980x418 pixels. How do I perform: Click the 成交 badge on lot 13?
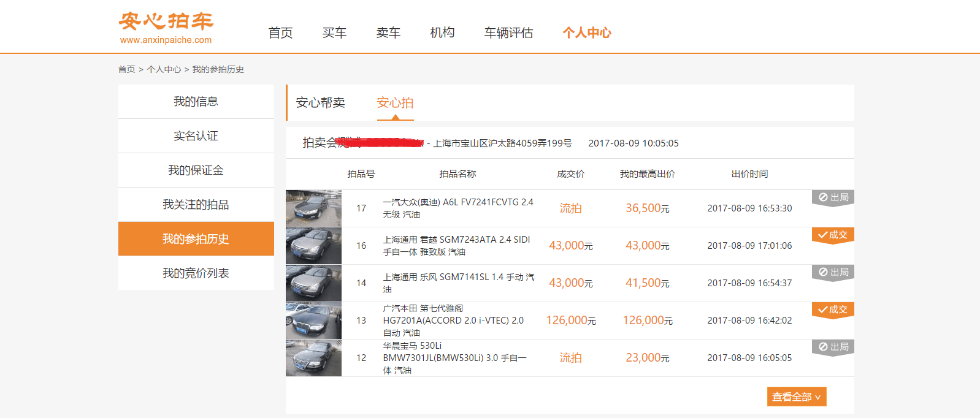[833, 310]
